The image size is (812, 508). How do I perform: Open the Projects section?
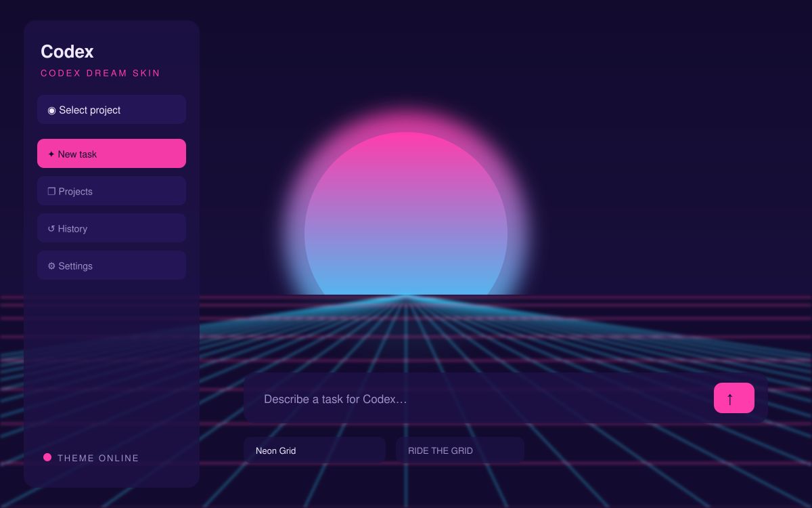click(112, 191)
